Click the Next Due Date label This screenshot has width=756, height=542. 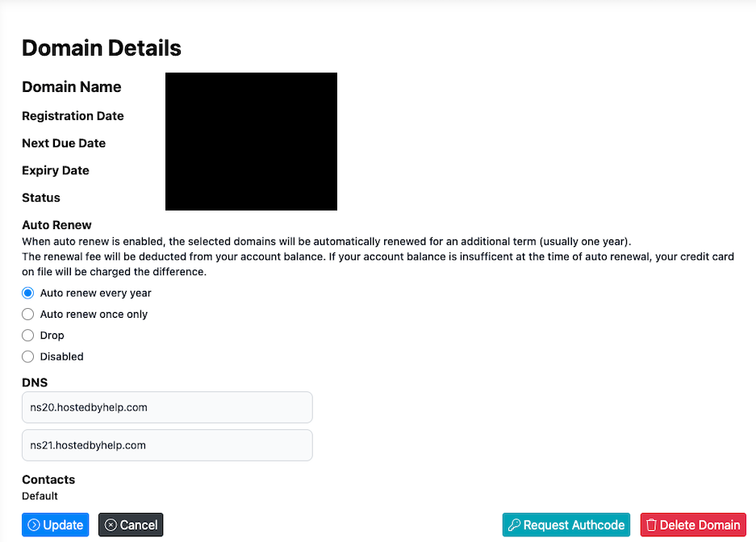click(x=64, y=143)
